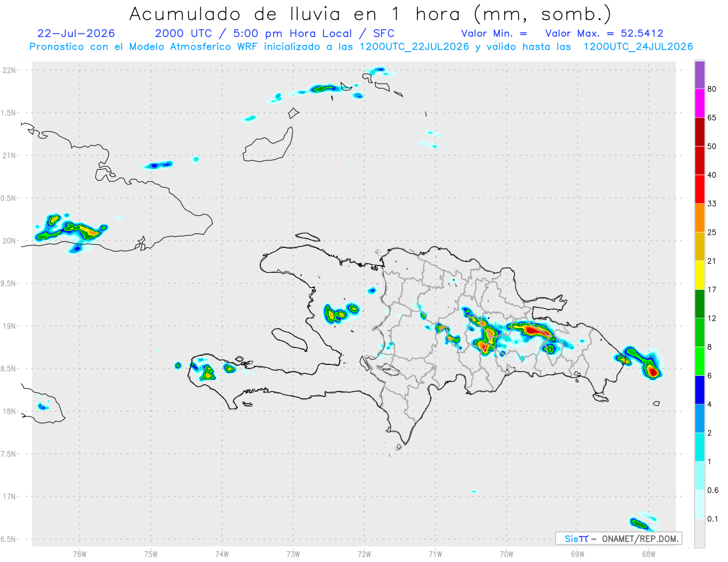This screenshot has height=562, width=728.
Task: Pick the orange swatch between 25 and 33
Action: coord(699,218)
